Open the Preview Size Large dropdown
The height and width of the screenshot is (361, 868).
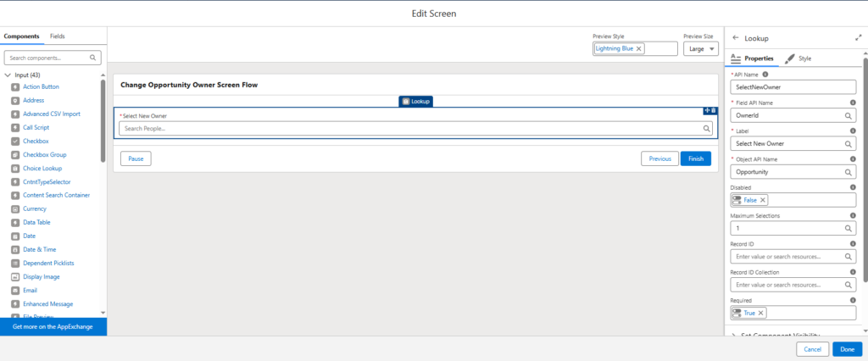tap(701, 48)
